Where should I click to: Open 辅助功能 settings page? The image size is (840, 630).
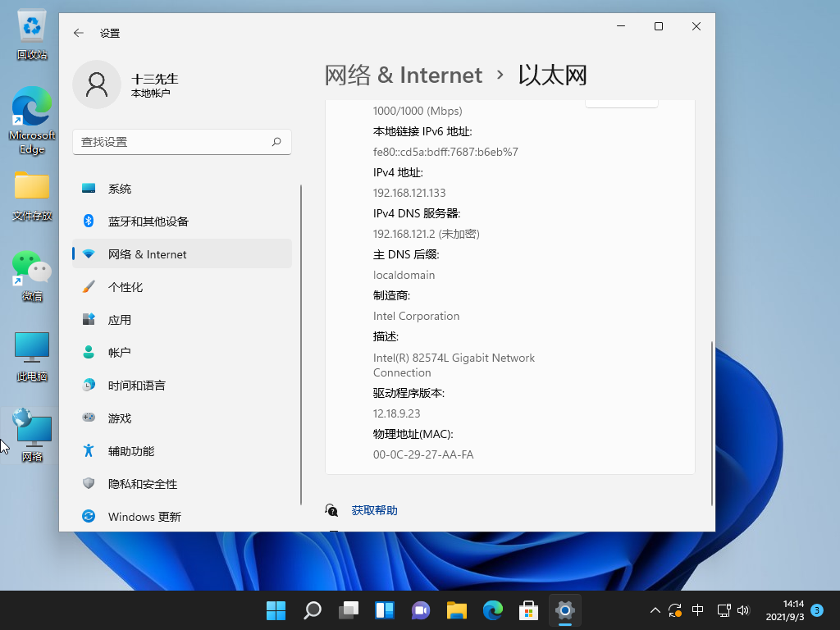click(x=130, y=450)
